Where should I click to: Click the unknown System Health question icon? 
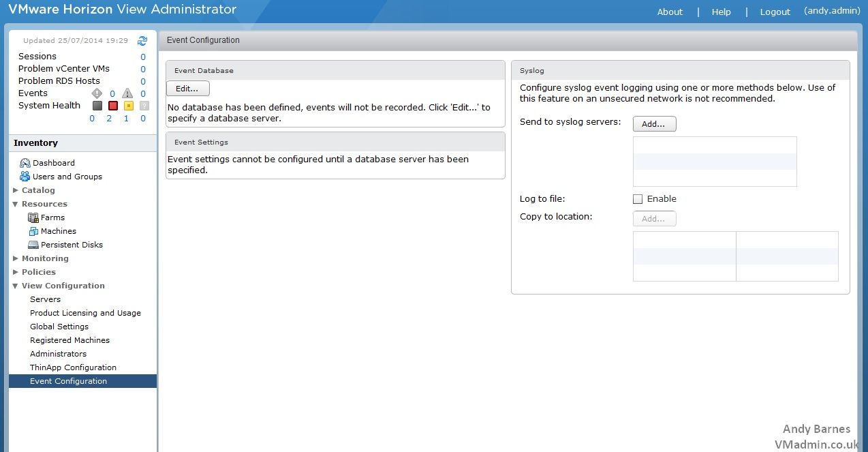pyautogui.click(x=144, y=106)
